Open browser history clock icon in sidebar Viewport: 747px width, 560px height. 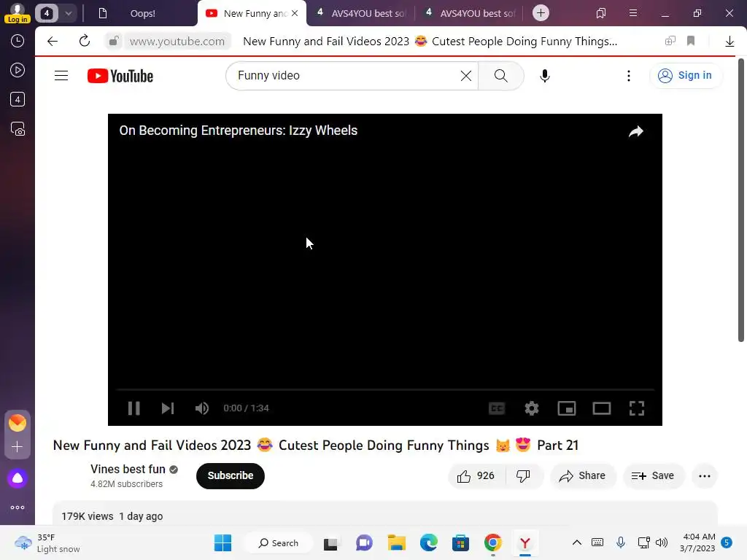pyautogui.click(x=18, y=41)
